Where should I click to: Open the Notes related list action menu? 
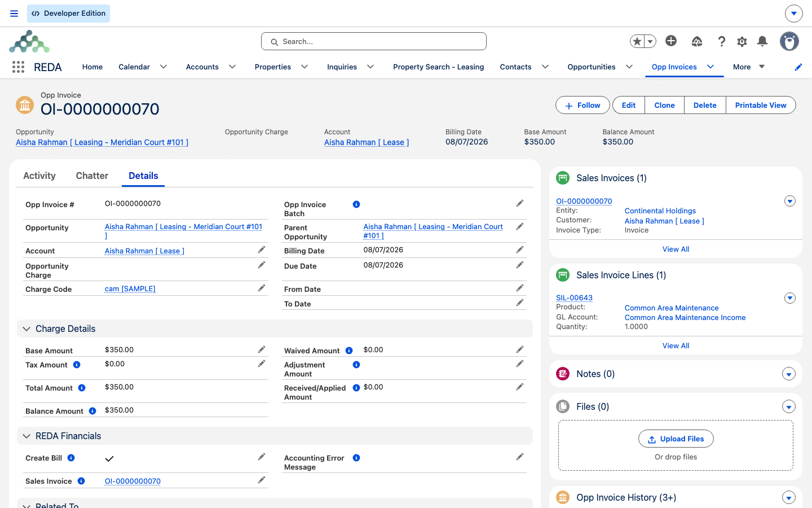click(789, 374)
